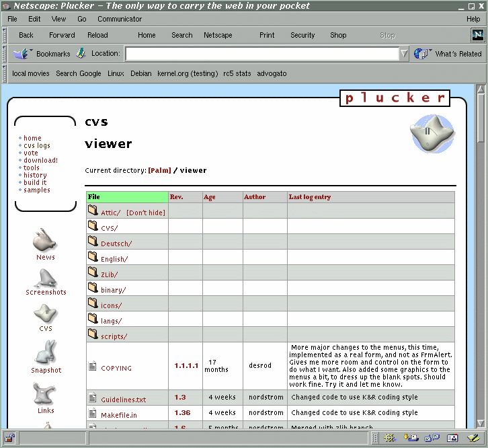
Task: Click the ZLib folder icon
Action: (93, 272)
